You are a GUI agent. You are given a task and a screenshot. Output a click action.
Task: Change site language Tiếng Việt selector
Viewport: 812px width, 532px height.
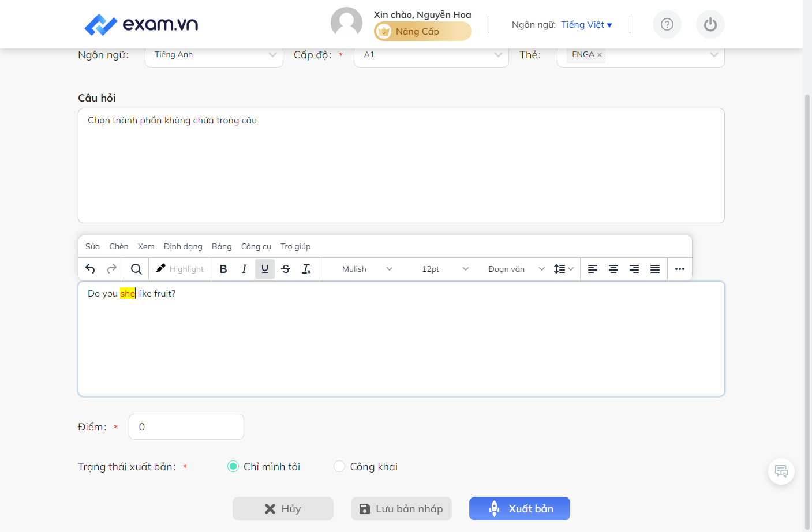pyautogui.click(x=586, y=24)
